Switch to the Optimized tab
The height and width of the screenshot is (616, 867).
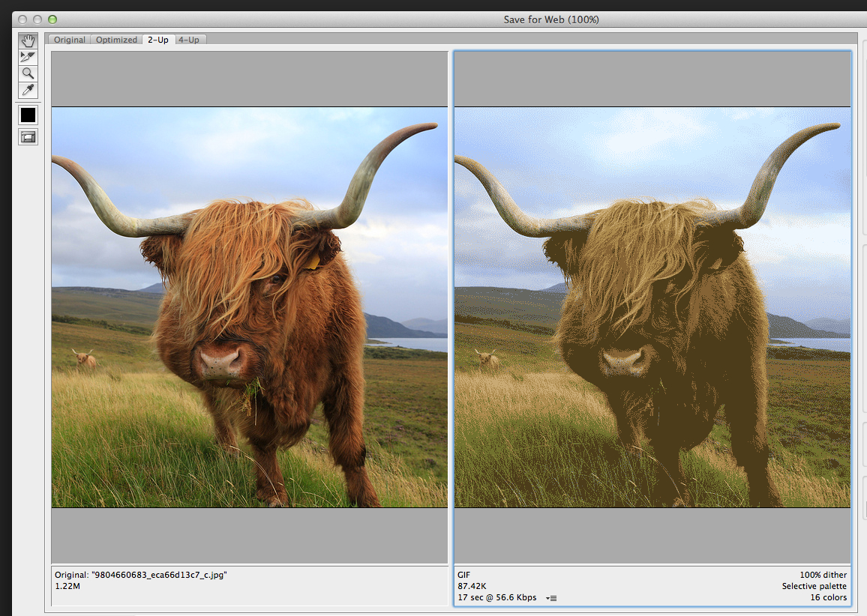click(116, 40)
